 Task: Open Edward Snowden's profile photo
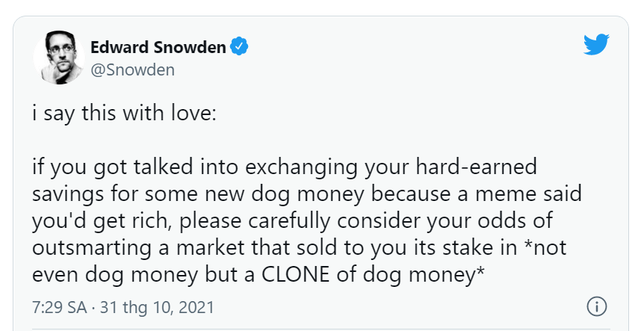pos(59,58)
